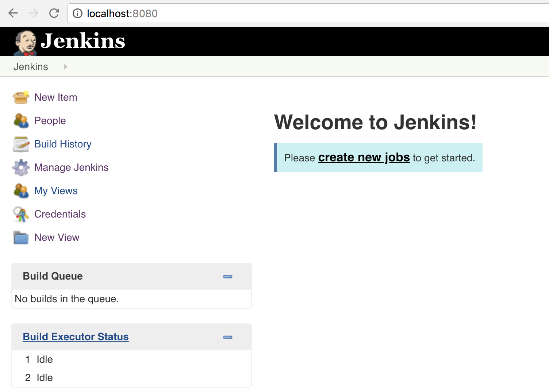549x392 pixels.
Task: Focus the localhost:8080 address bar
Action: (308, 14)
